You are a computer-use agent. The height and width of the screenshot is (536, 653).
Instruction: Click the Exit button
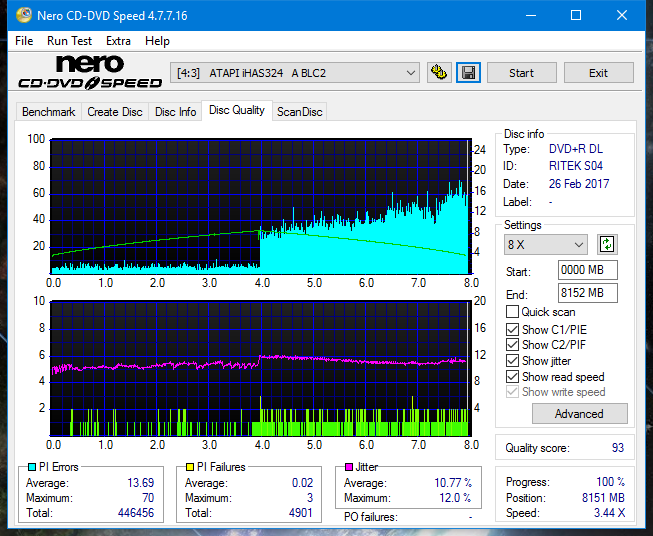click(x=598, y=73)
